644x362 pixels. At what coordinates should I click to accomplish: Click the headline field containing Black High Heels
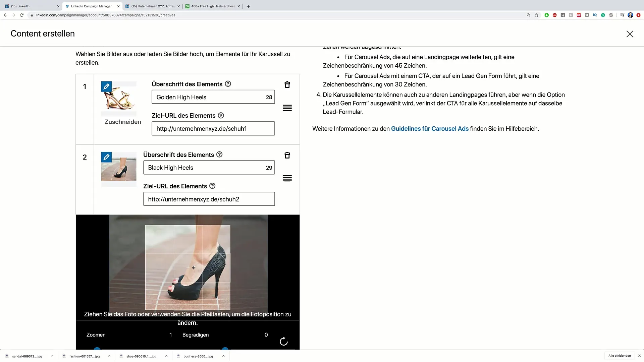[x=209, y=168]
